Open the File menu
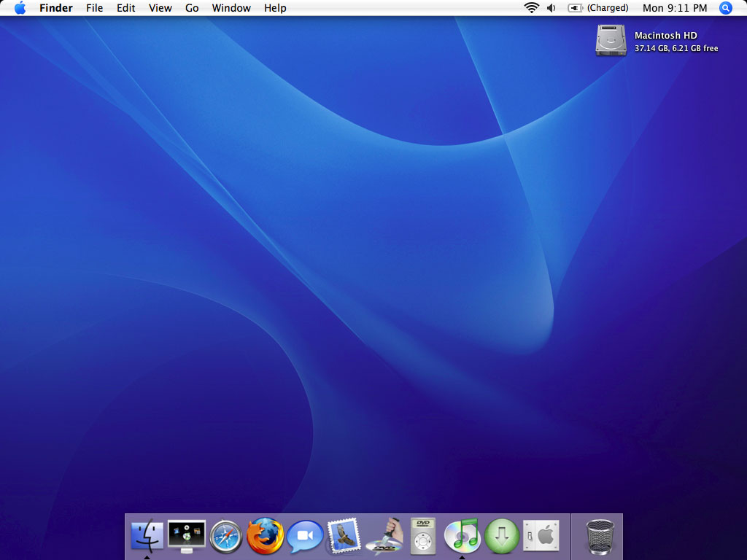The width and height of the screenshot is (747, 560). click(94, 8)
